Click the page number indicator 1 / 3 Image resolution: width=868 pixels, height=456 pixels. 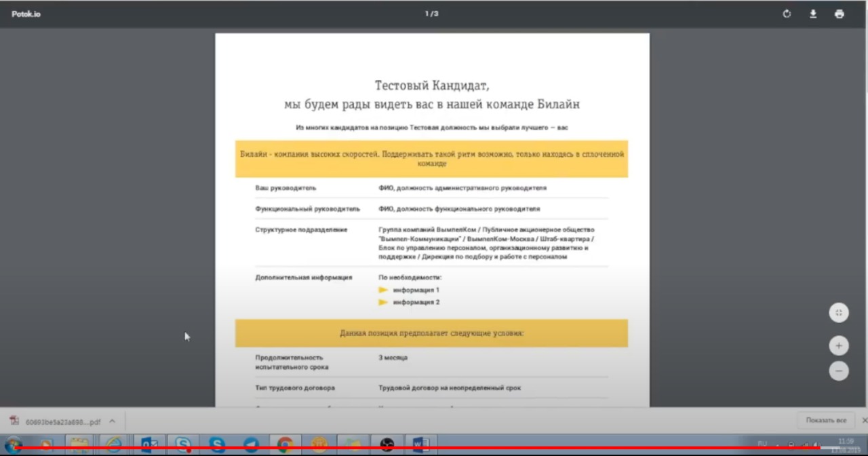pyautogui.click(x=431, y=14)
